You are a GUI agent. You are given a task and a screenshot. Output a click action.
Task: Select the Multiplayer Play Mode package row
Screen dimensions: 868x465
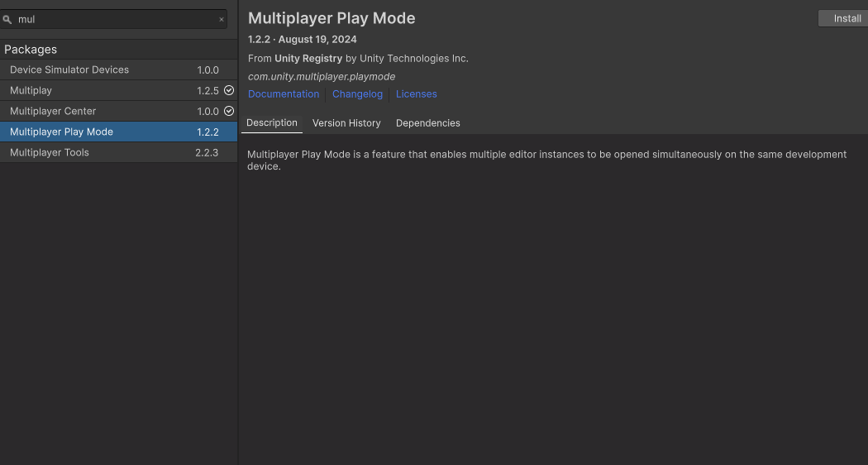pyautogui.click(x=118, y=132)
